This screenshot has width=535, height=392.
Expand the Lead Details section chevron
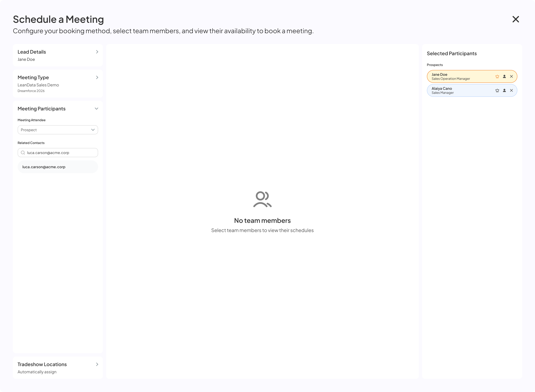[x=97, y=52]
